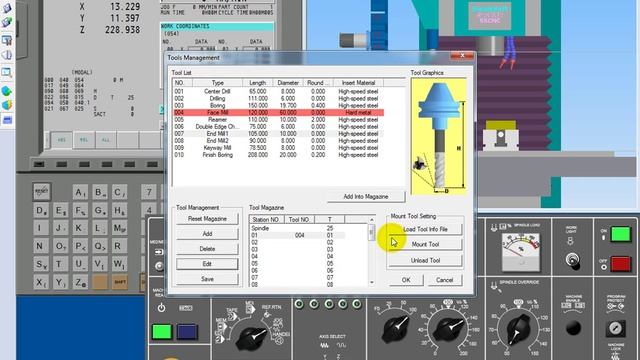Click the Tool Magazine scrollbar thumb
Viewport: 640px width, 360px height.
[371, 232]
